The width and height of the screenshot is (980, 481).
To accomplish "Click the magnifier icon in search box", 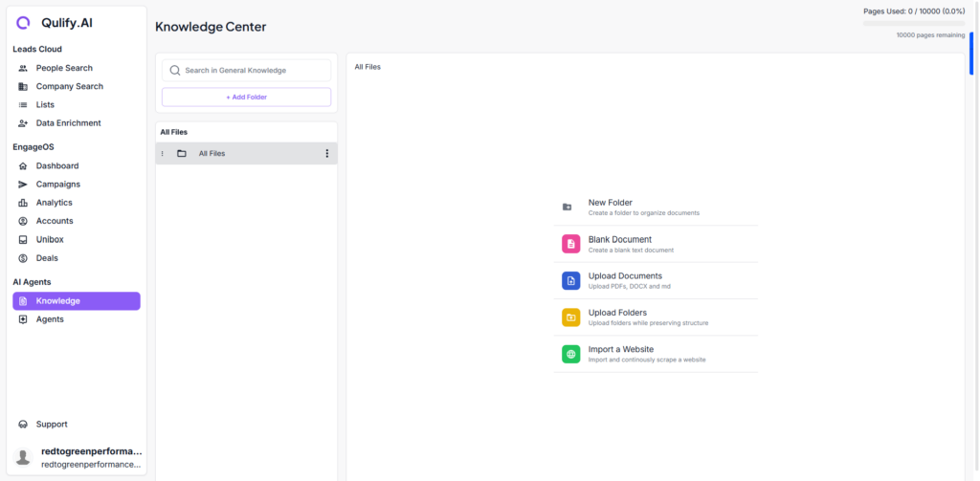I will [x=175, y=71].
